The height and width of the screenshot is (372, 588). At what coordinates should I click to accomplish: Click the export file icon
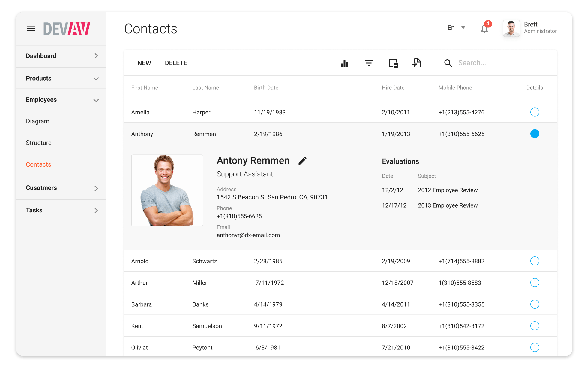click(x=417, y=63)
